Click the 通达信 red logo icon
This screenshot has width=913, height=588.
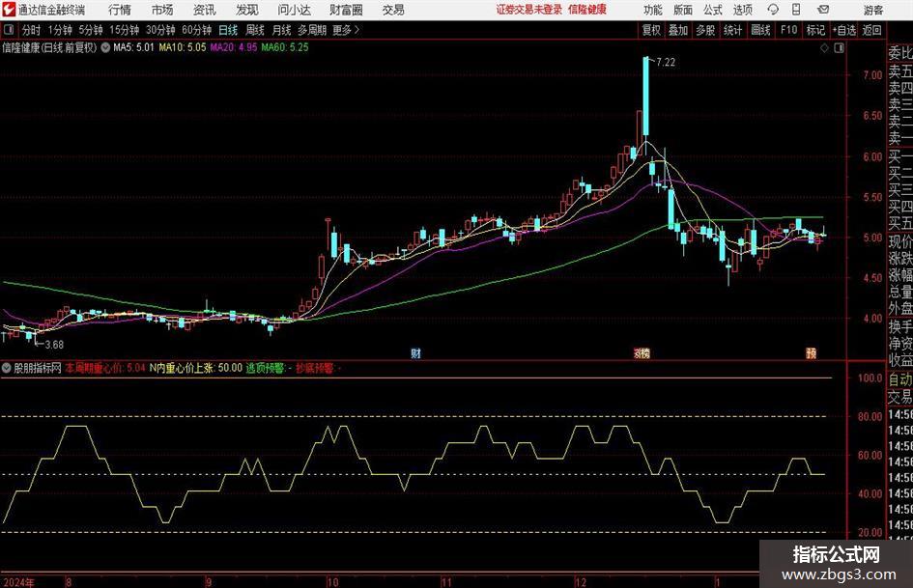click(x=9, y=10)
